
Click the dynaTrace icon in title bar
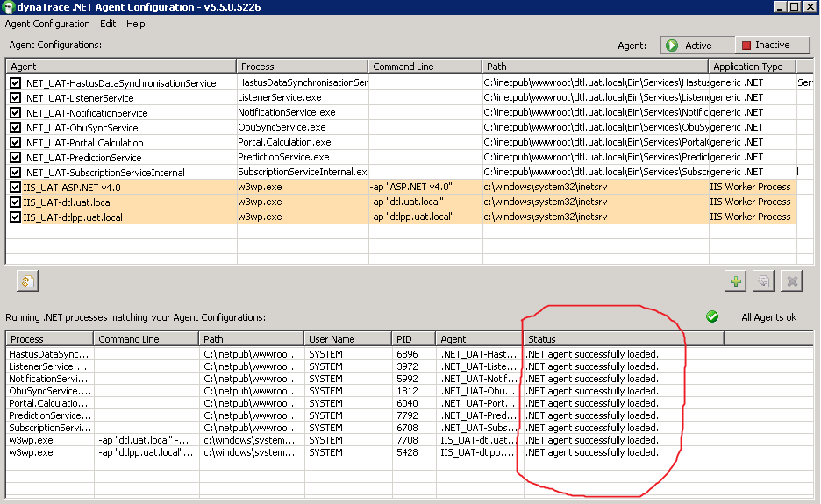9,7
